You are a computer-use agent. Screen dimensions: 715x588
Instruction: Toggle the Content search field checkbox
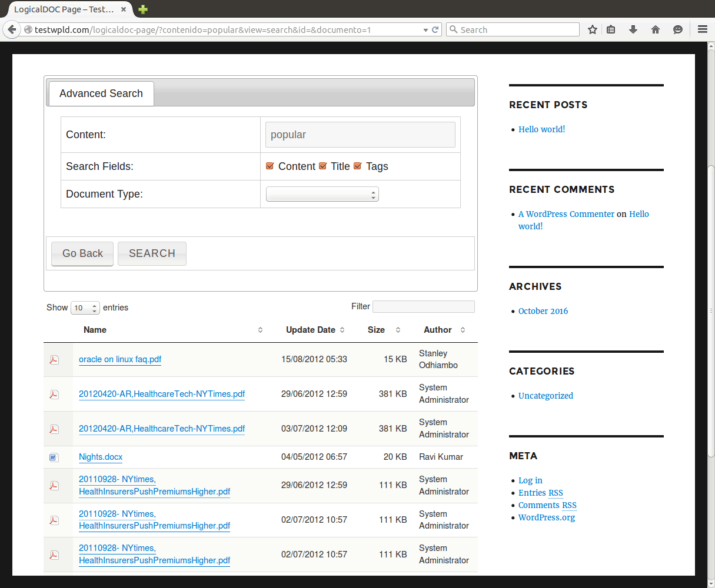click(x=270, y=166)
